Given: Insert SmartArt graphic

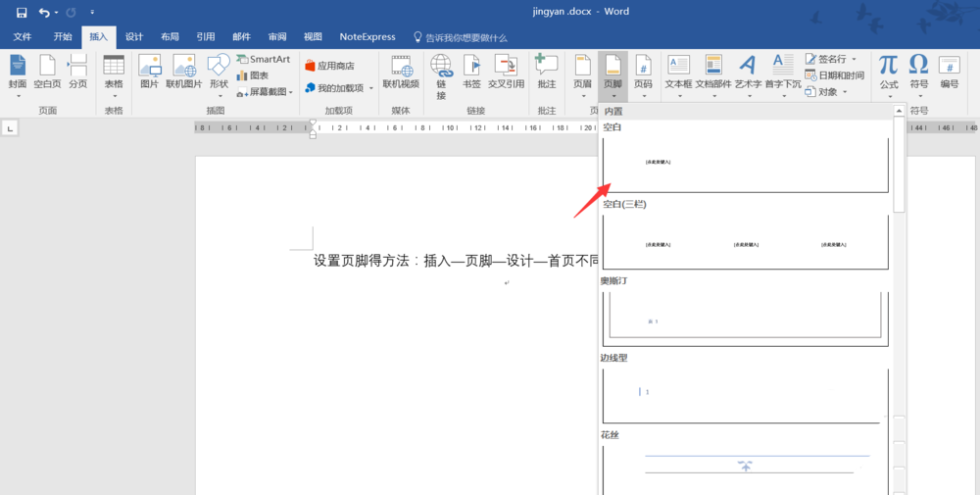Looking at the screenshot, I should (x=263, y=59).
